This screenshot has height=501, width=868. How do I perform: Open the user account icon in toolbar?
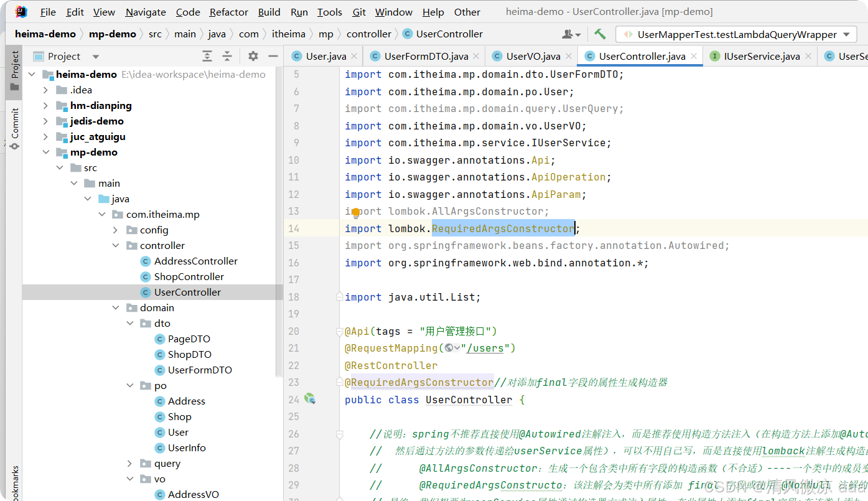click(571, 34)
